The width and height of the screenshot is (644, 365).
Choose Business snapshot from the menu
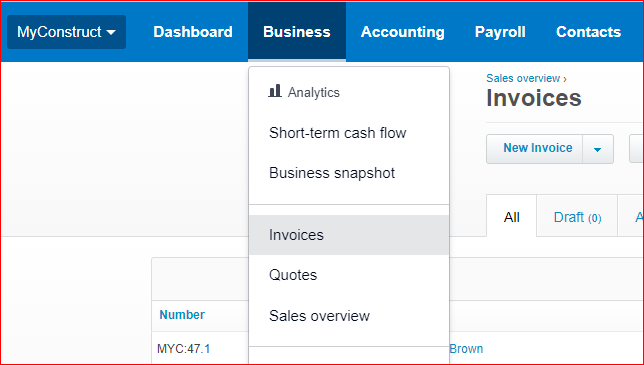[x=332, y=173]
